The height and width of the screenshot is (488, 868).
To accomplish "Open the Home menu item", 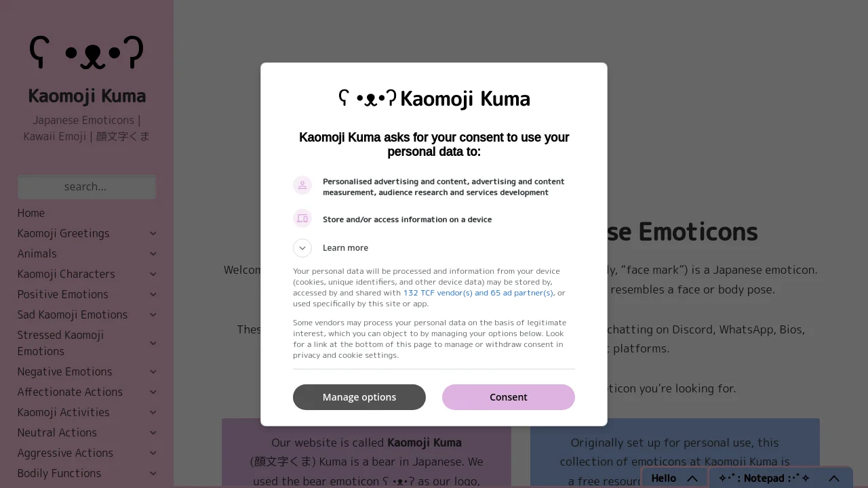I will click(31, 213).
